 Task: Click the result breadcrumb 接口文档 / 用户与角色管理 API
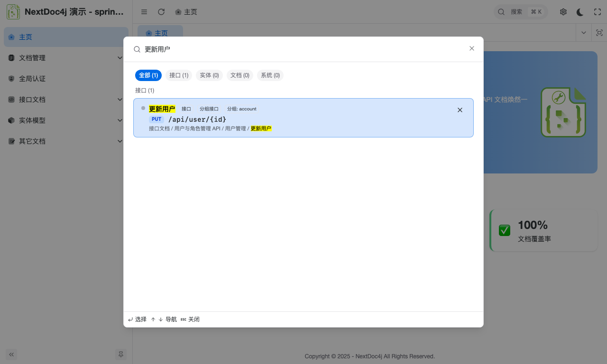pyautogui.click(x=185, y=128)
